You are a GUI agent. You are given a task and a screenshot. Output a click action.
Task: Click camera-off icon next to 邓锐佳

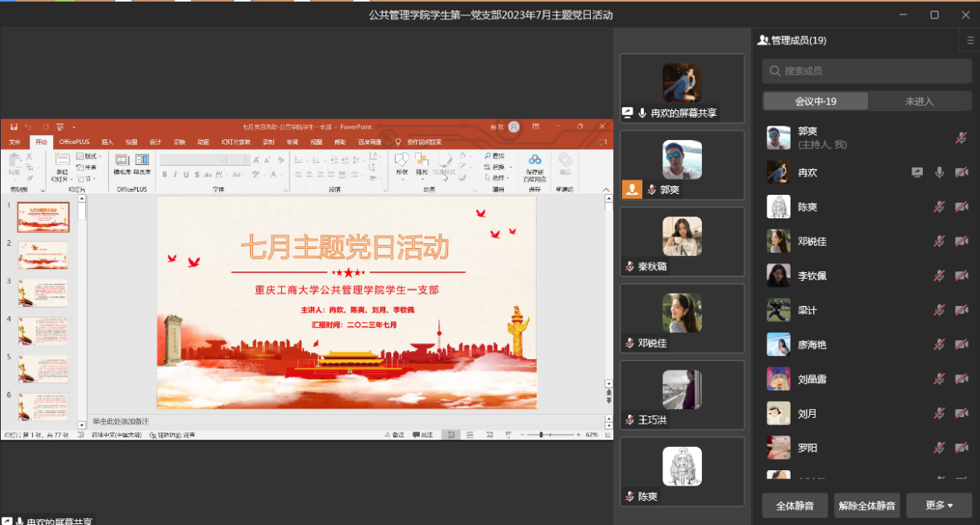(961, 242)
